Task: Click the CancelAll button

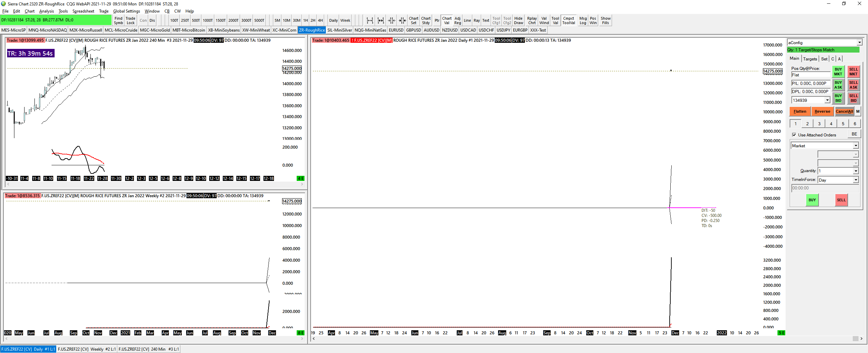Action: point(844,111)
